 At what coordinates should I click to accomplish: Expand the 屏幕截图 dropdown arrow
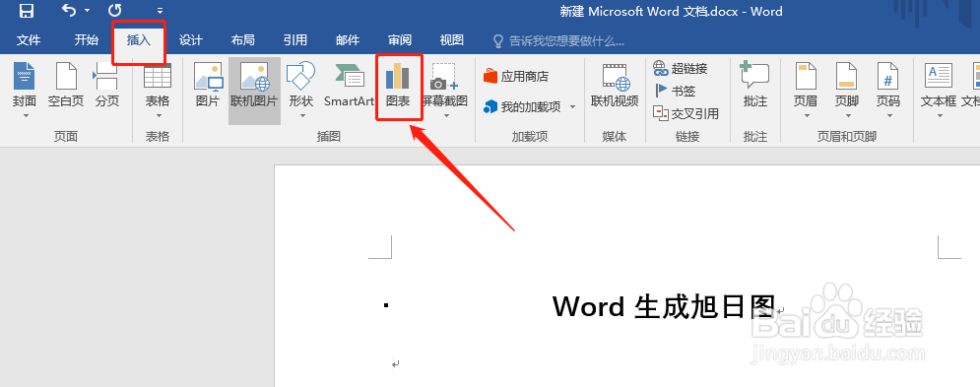click(x=446, y=115)
